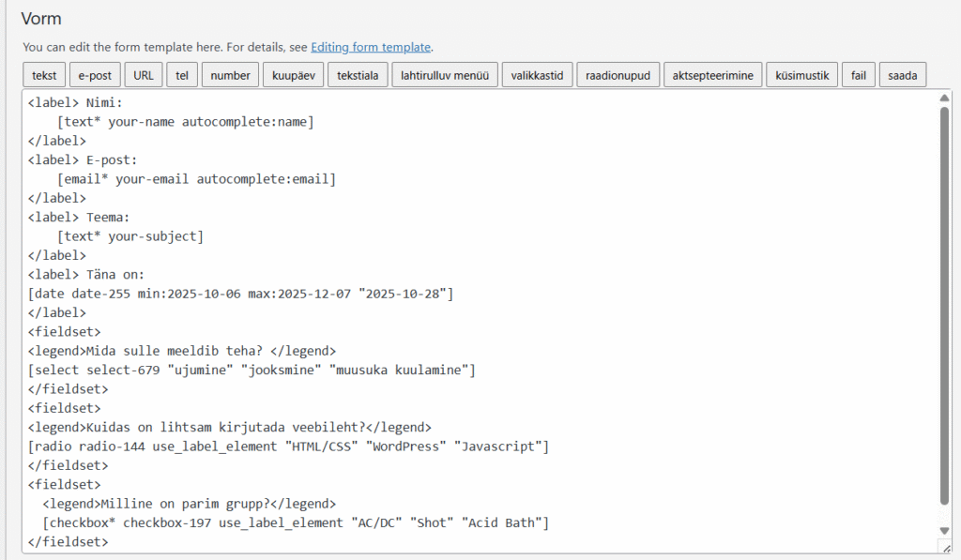Insert a küsimustik quiz tag
This screenshot has height=560, width=961.
801,75
